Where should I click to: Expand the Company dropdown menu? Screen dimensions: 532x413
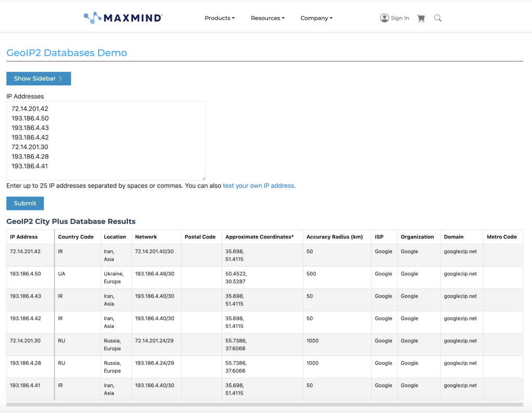316,18
